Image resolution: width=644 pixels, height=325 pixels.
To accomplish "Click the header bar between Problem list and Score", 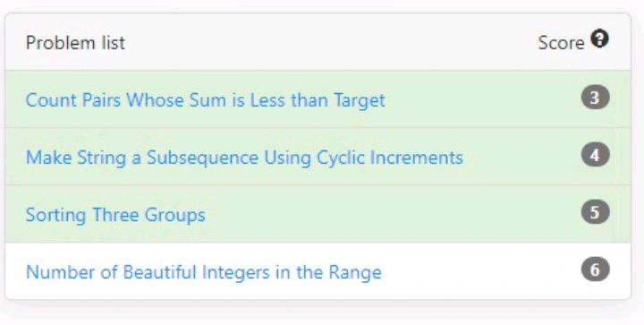I will (328, 42).
